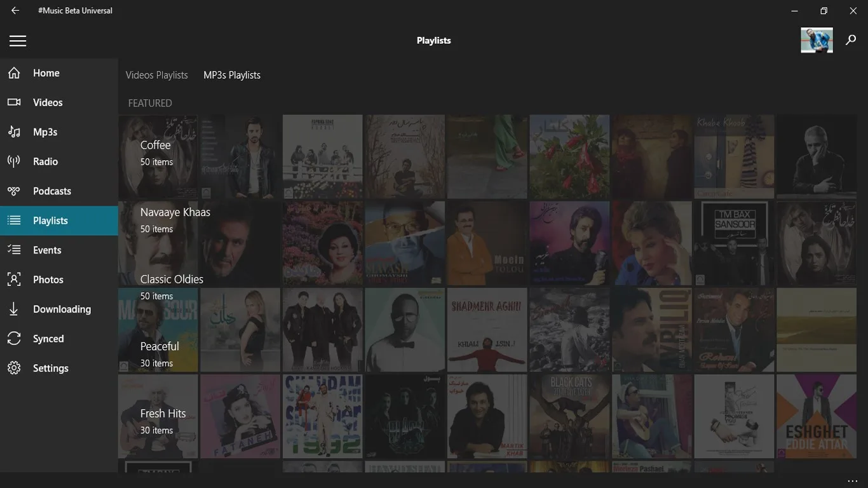Switch to MP3s Playlists tab

click(x=232, y=75)
